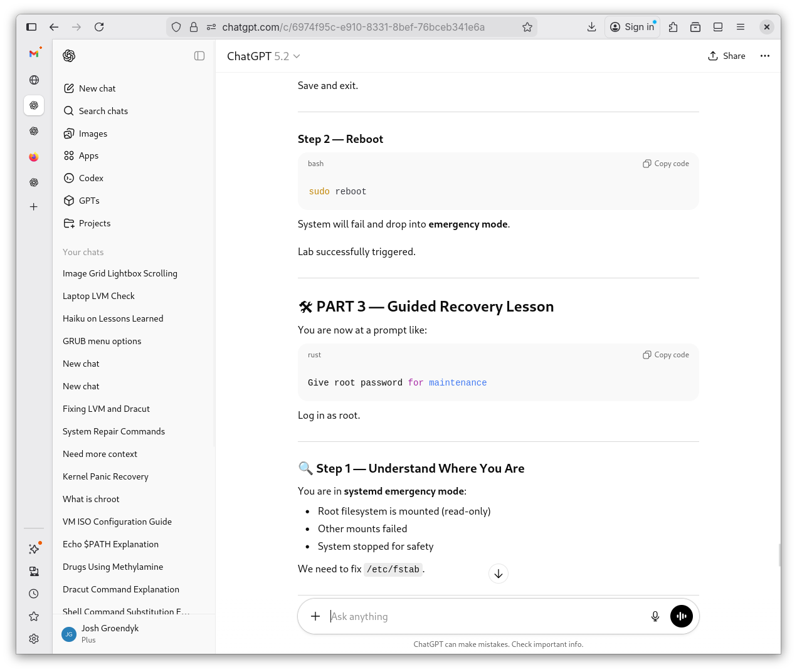The image size is (797, 672).
Task: Click the Share button
Action: pyautogui.click(x=727, y=56)
